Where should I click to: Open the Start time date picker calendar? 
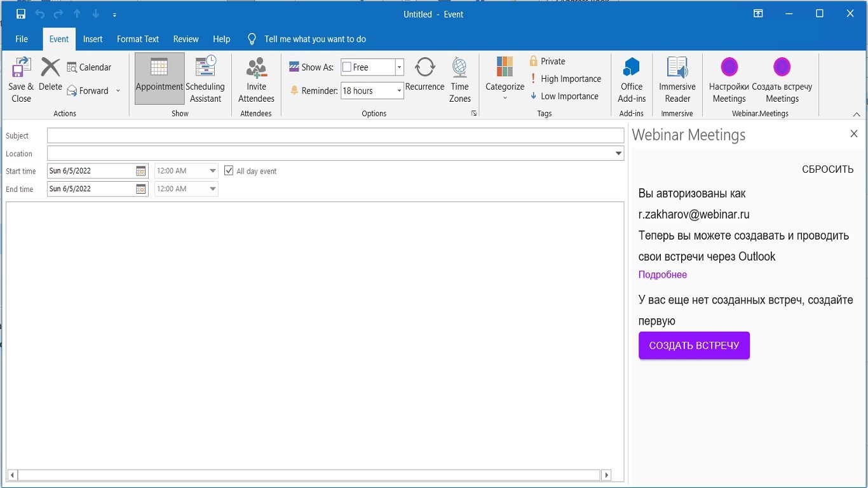(141, 171)
